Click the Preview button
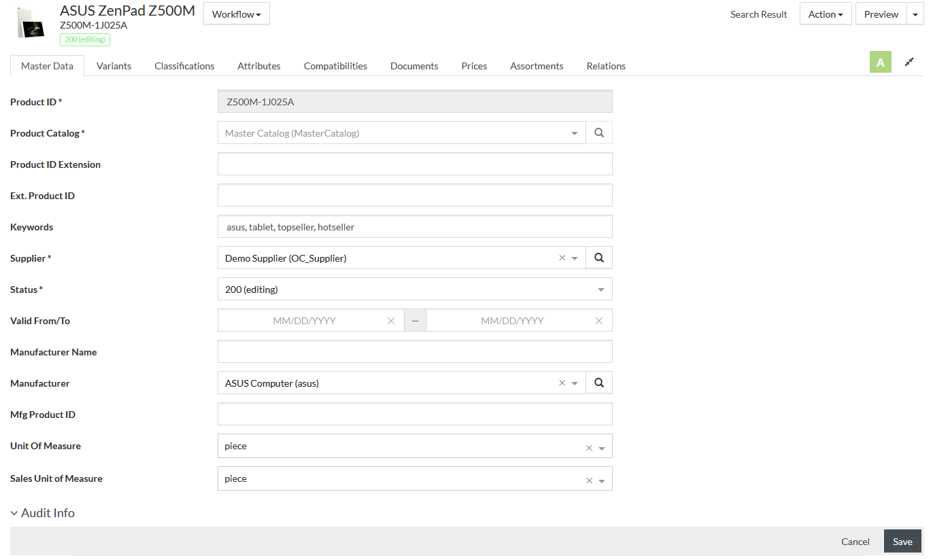933x560 pixels. coord(881,14)
